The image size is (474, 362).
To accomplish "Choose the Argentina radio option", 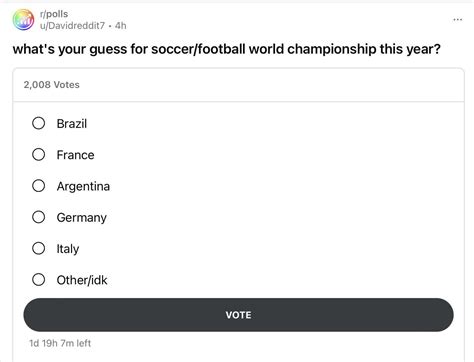I will 39,186.
